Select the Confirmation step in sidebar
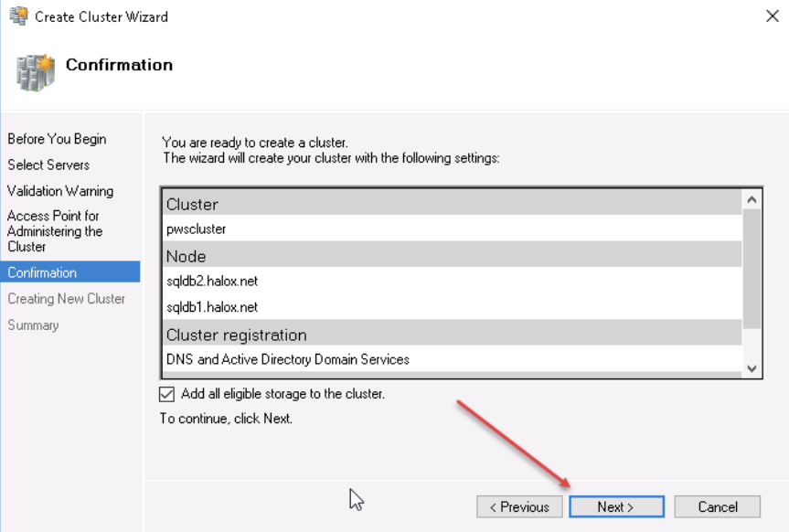789x532 pixels. (x=70, y=272)
